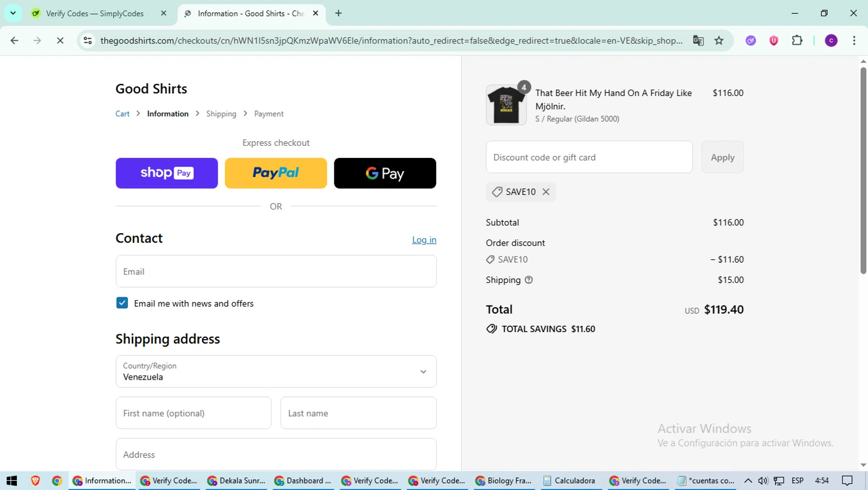868x490 pixels.
Task: Apply the discount code
Action: click(722, 157)
